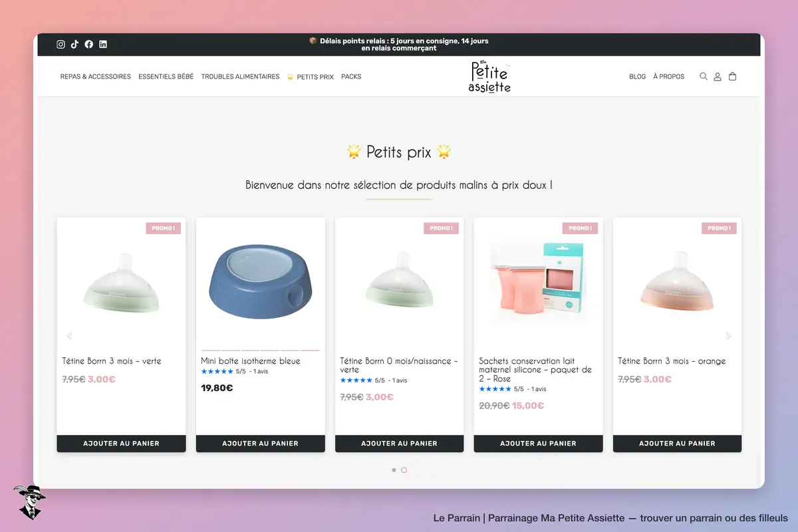Visit the Blog link
This screenshot has height=532, width=798.
point(637,76)
